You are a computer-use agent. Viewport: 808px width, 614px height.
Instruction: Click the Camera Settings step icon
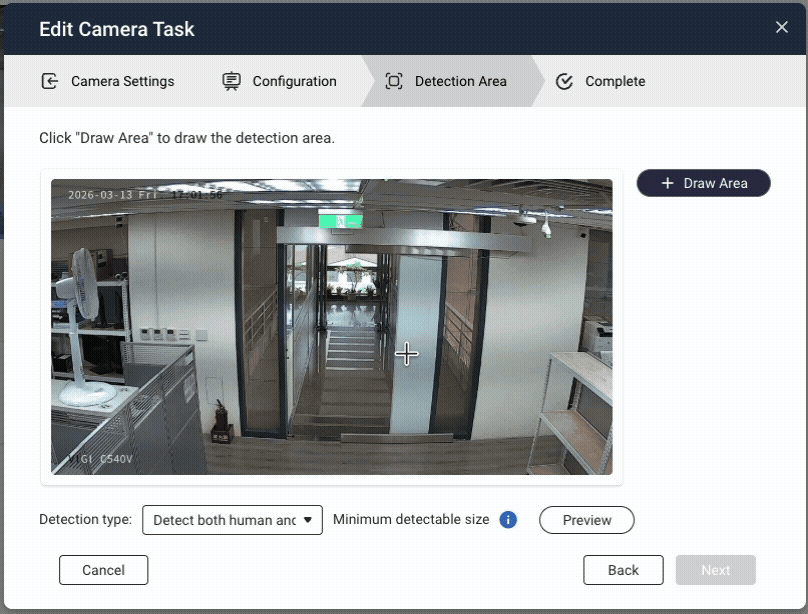49,81
